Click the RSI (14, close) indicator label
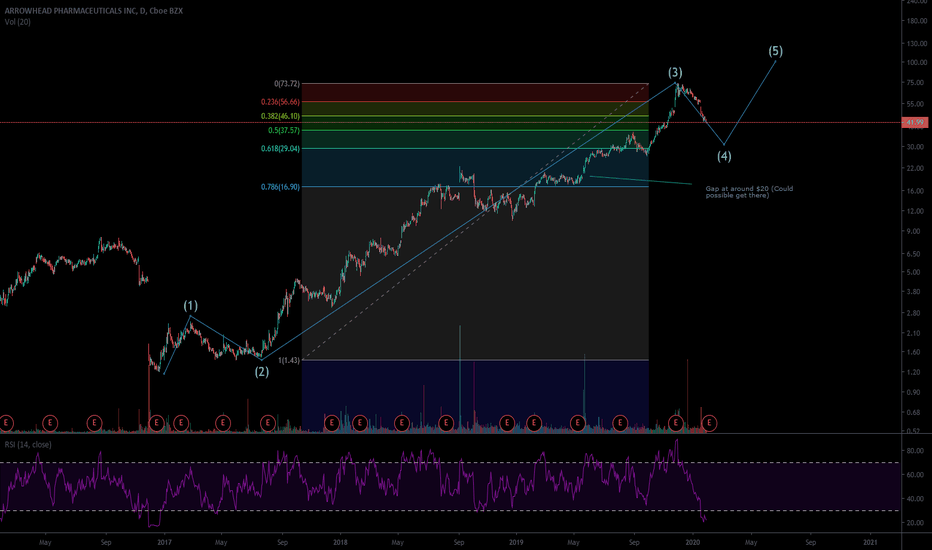 click(x=28, y=445)
